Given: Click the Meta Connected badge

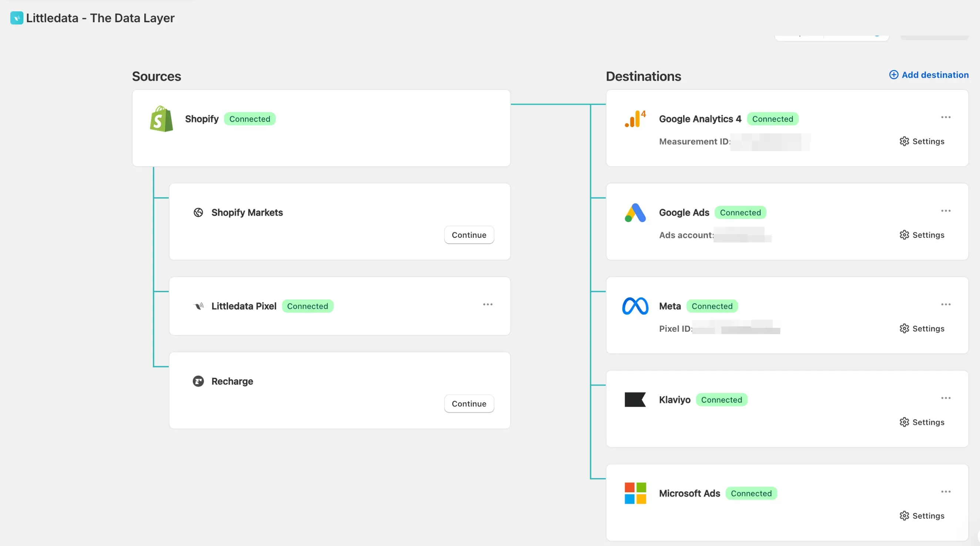Looking at the screenshot, I should click(712, 306).
